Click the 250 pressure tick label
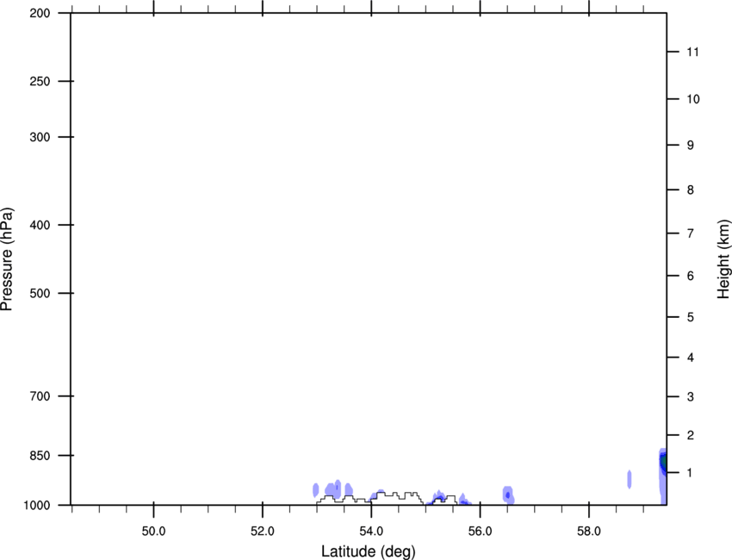 coord(40,81)
